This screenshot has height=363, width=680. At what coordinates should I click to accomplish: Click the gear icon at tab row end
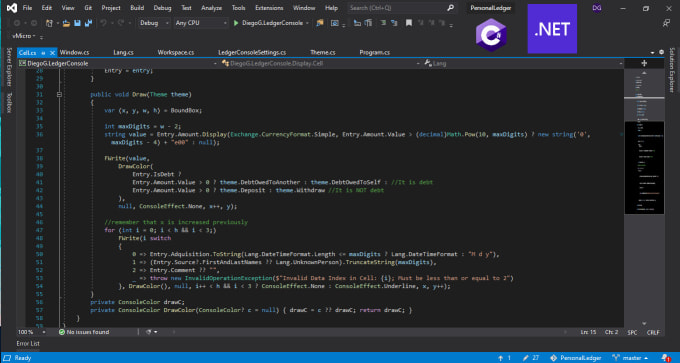click(661, 52)
